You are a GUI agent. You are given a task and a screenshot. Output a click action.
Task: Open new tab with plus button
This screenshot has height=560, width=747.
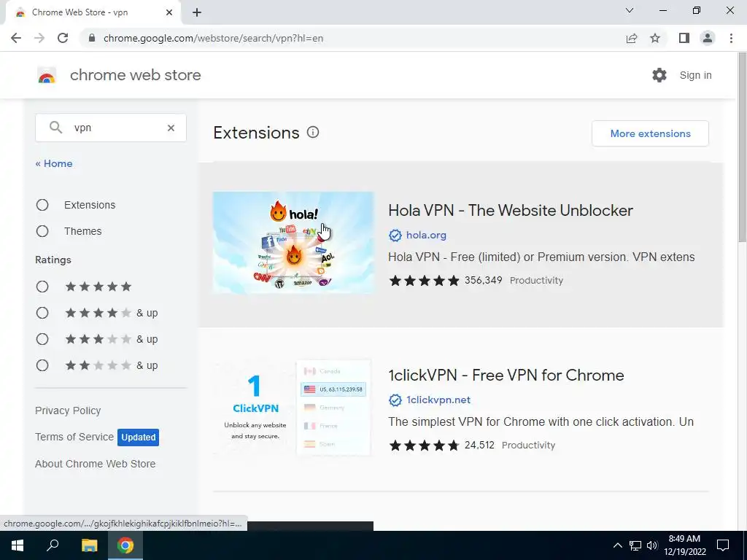pyautogui.click(x=197, y=13)
